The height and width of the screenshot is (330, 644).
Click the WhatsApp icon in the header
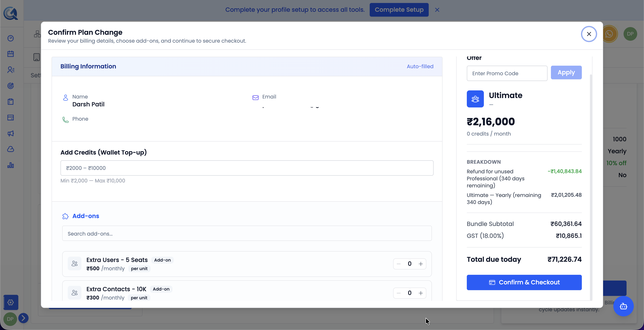[609, 34]
